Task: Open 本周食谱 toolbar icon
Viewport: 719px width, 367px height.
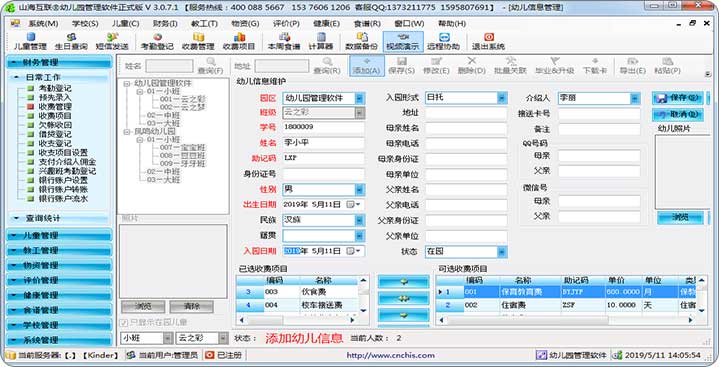Action: pos(284,41)
